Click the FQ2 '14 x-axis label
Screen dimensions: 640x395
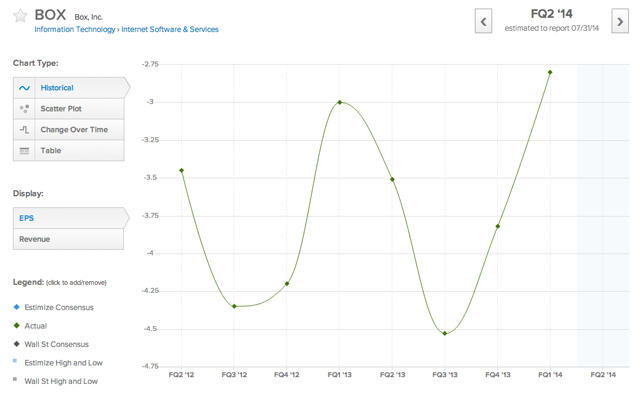(x=603, y=375)
